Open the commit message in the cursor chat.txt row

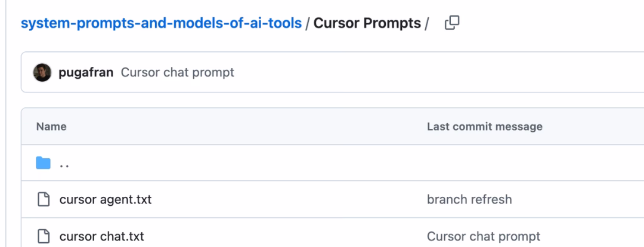point(483,236)
